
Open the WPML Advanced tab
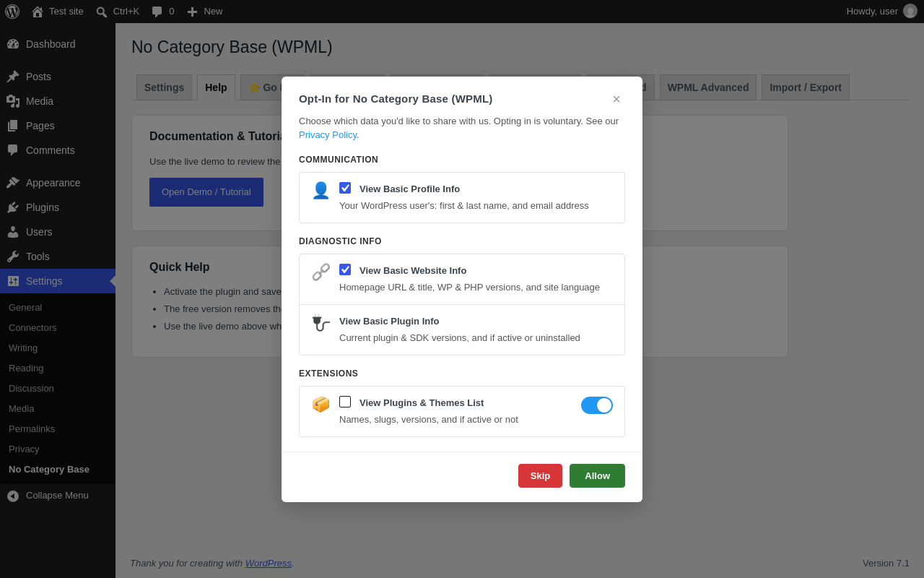click(708, 87)
